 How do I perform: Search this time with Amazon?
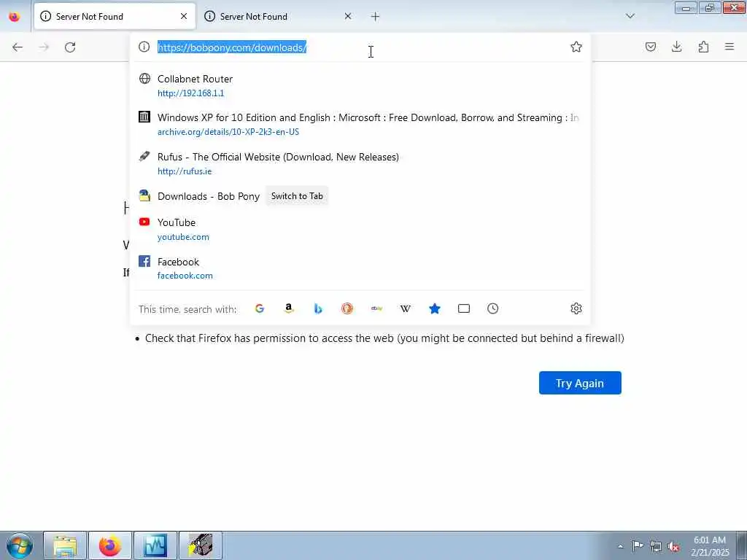tap(289, 308)
